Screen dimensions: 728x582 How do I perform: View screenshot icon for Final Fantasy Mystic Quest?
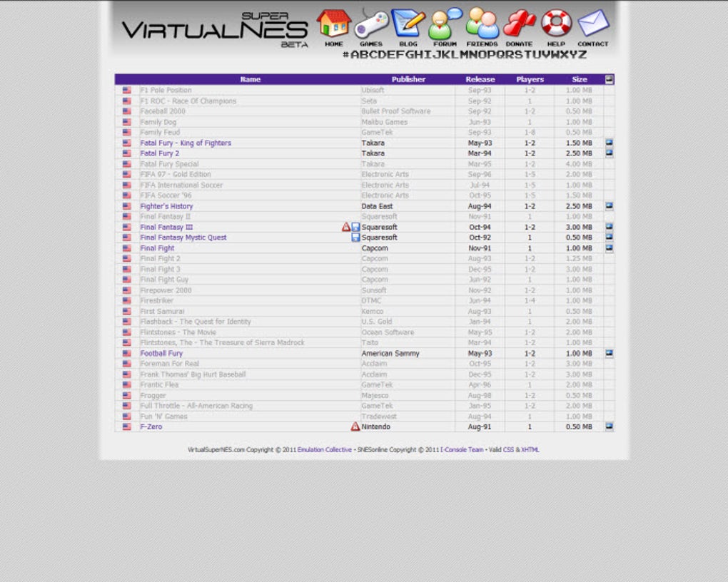[x=609, y=238]
